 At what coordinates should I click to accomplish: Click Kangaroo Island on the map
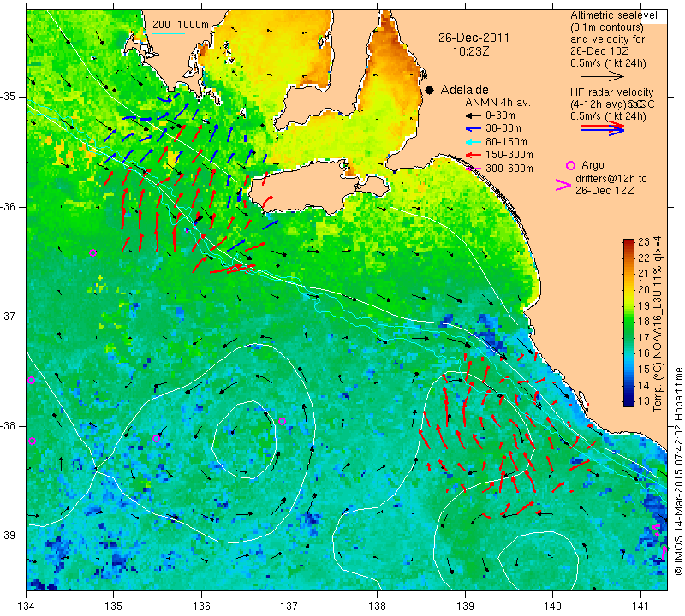tap(306, 187)
